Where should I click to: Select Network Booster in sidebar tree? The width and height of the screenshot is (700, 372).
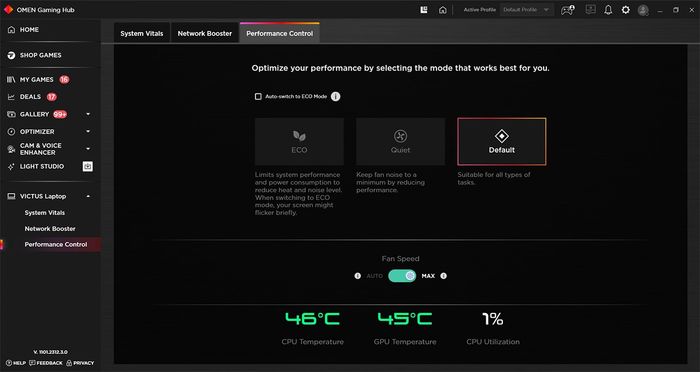coord(50,229)
